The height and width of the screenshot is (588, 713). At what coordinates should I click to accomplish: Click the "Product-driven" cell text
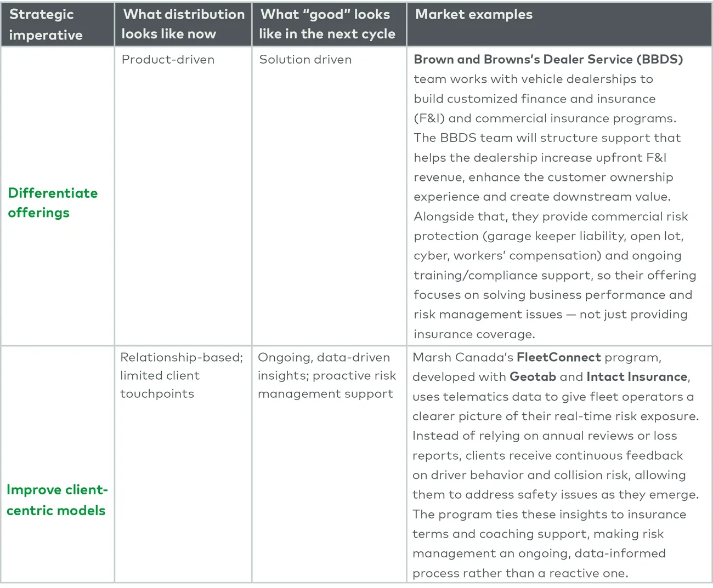[168, 60]
